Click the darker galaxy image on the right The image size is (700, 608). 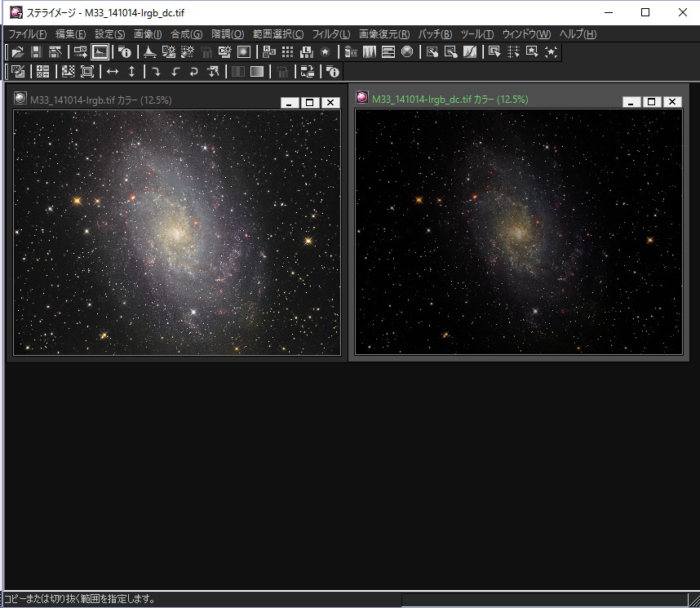[518, 232]
